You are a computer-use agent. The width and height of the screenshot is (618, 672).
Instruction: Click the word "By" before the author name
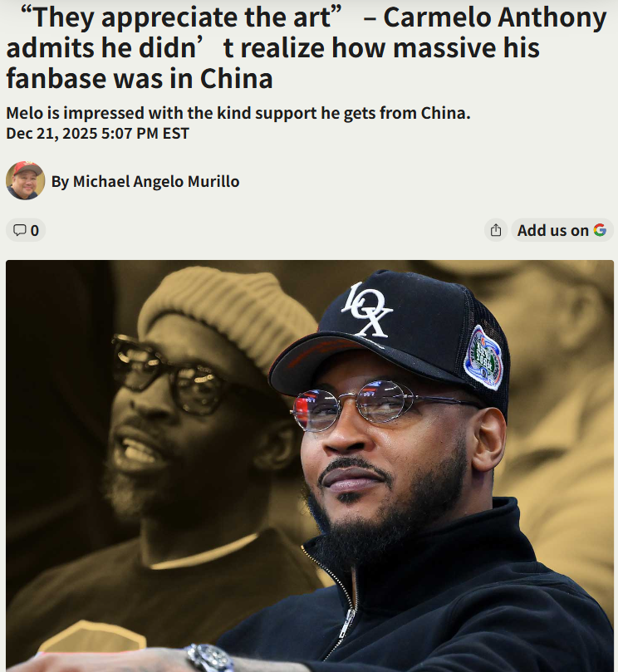(60, 182)
